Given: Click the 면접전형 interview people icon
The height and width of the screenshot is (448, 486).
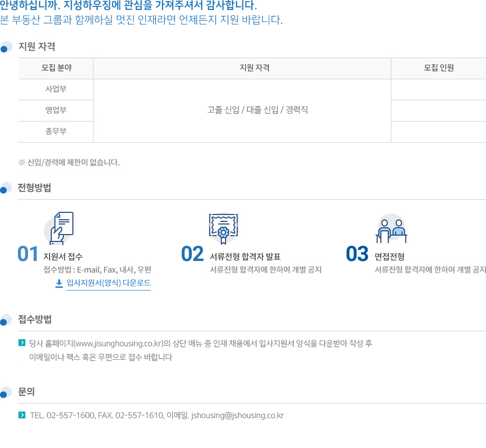Looking at the screenshot, I should (391, 229).
